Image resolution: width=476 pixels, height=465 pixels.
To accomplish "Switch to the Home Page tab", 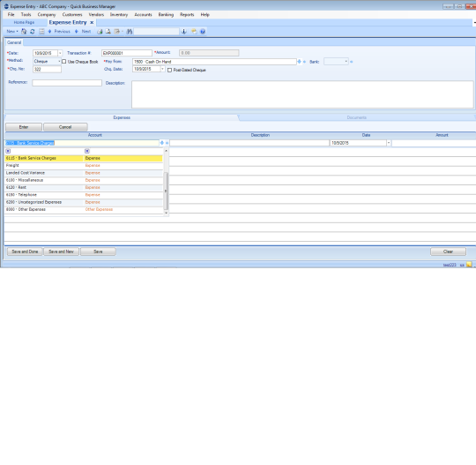I will (24, 22).
